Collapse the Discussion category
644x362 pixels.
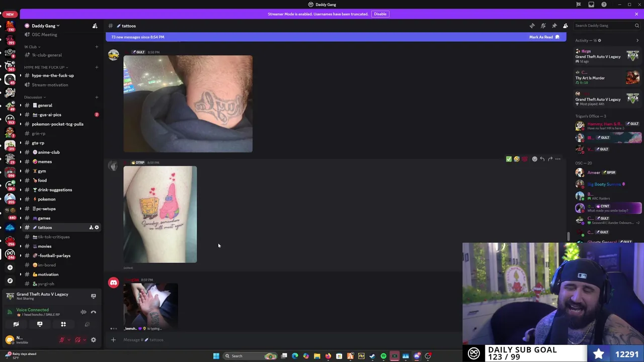click(x=35, y=97)
